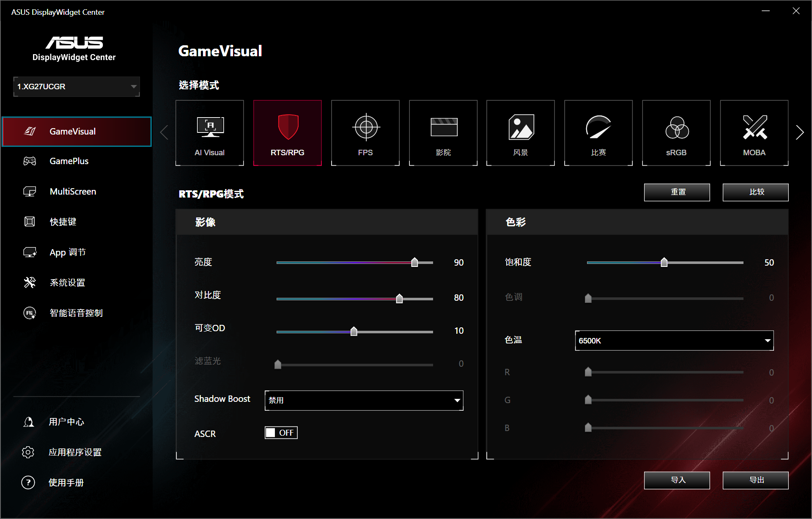Screen dimensions: 812x519
Task: Pick the 风景 scenery mode icon
Action: coord(521,132)
